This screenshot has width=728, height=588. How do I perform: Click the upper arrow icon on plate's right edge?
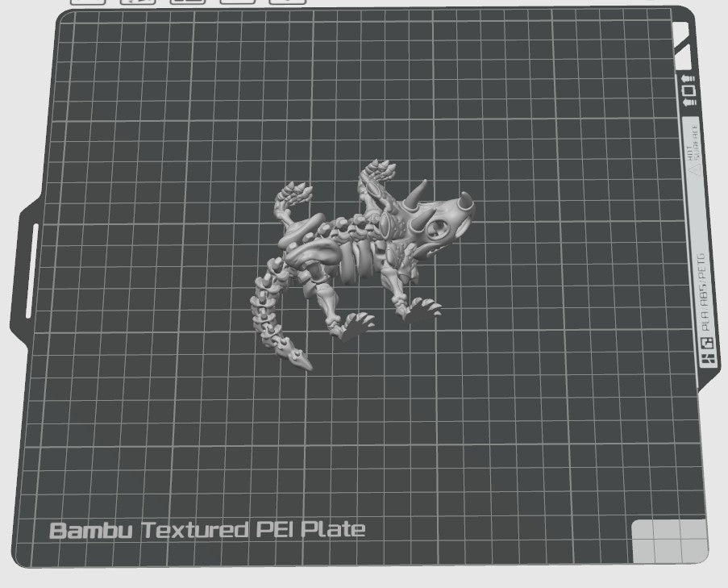pyautogui.click(x=689, y=78)
